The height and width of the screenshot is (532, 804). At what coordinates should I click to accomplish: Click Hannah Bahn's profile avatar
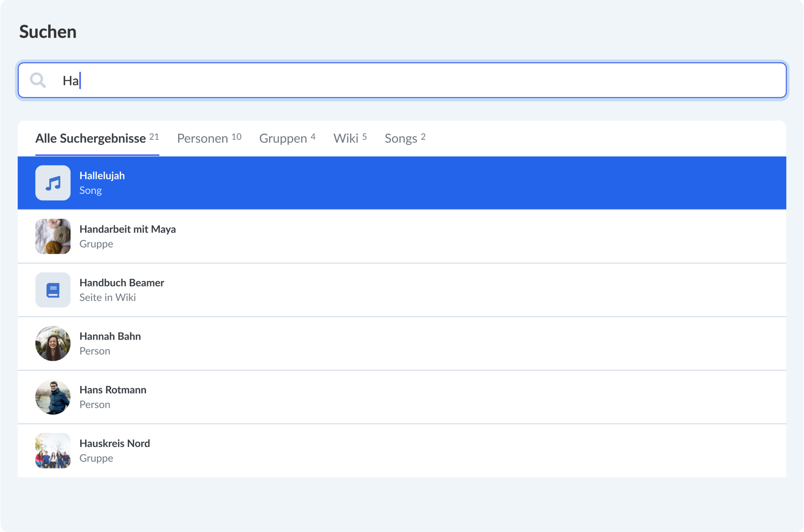tap(53, 344)
